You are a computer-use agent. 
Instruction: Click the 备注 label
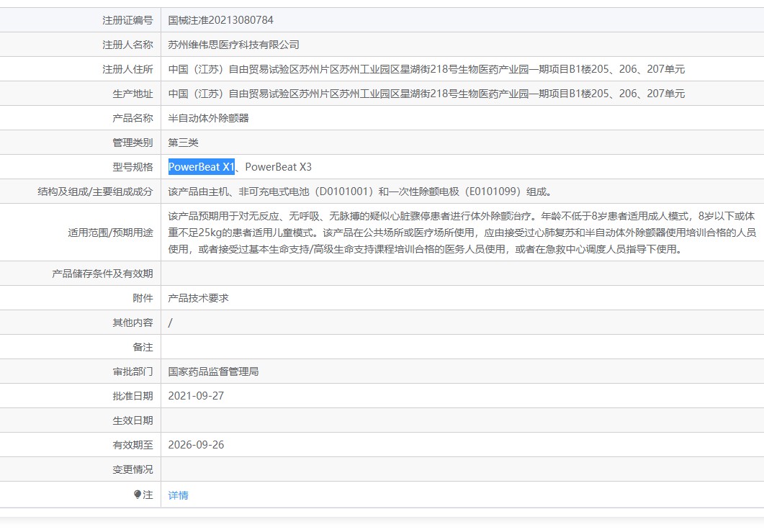point(143,347)
